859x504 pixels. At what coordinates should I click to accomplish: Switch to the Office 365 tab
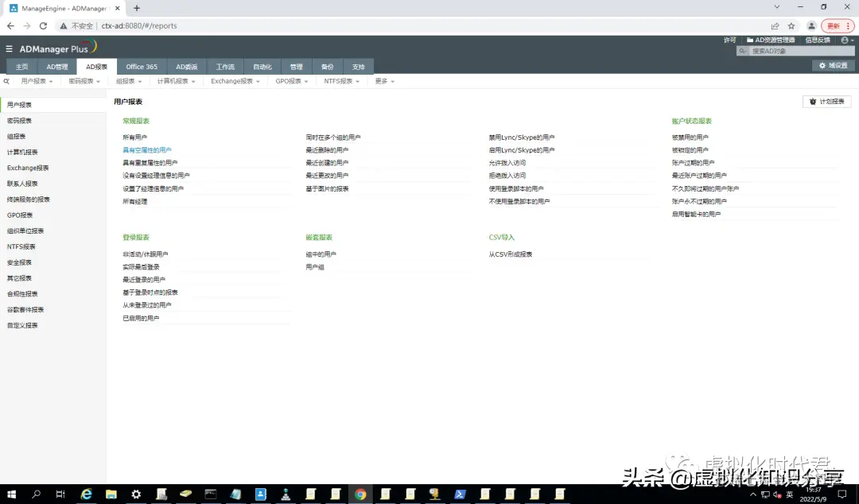coord(142,66)
